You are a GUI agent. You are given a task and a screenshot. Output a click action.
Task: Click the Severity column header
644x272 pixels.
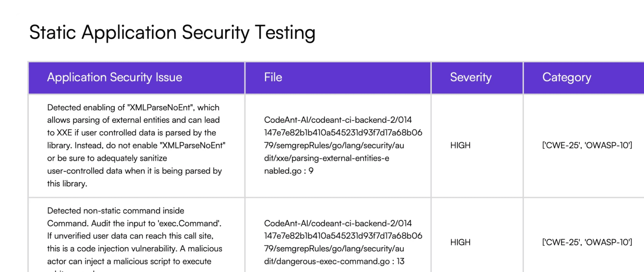471,77
